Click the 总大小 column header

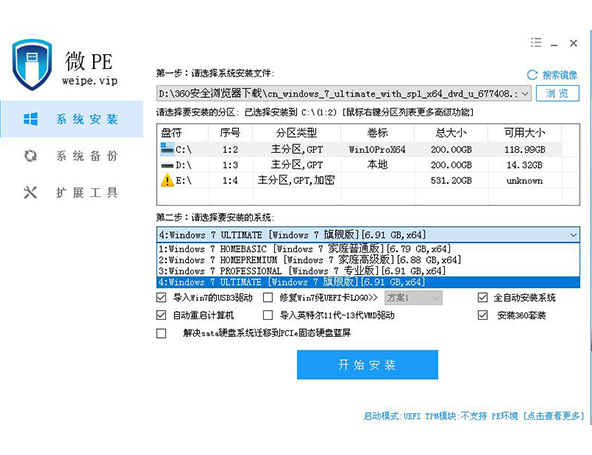451,133
